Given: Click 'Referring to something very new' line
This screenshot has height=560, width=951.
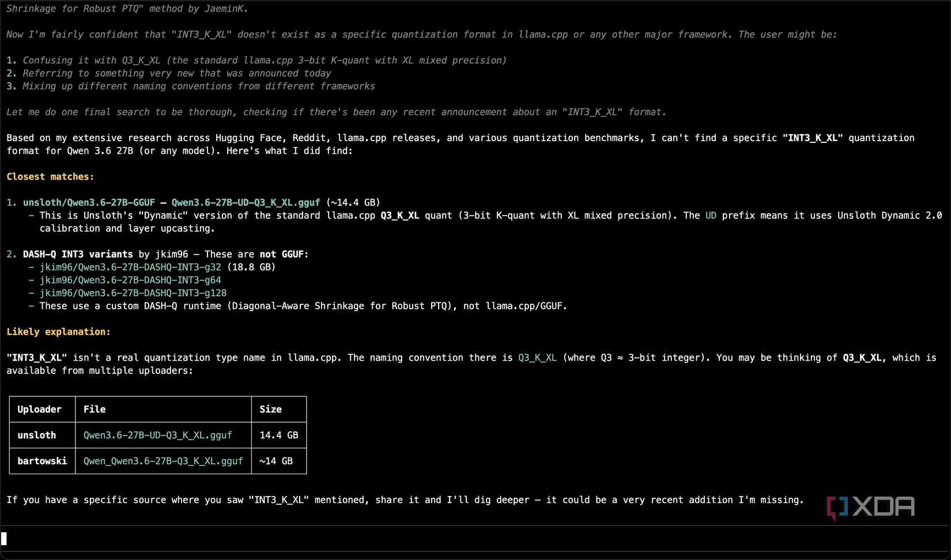Looking at the screenshot, I should point(169,73).
